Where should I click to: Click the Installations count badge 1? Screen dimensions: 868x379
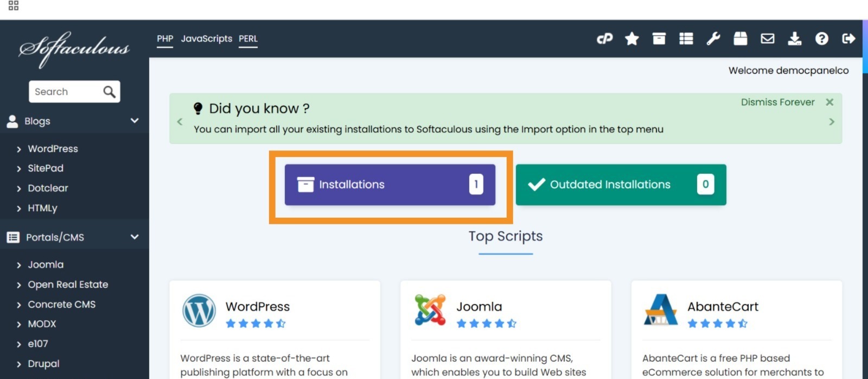(x=476, y=185)
